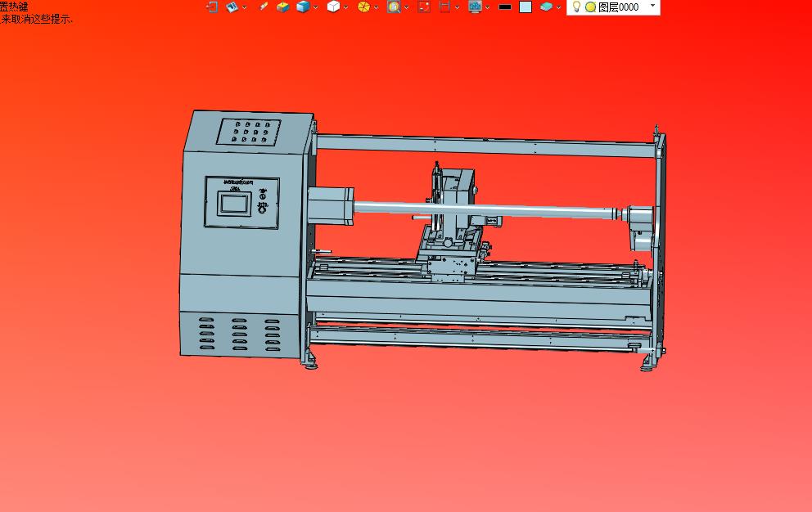Click the red section frame icon
This screenshot has height=512, width=812.
444,7
